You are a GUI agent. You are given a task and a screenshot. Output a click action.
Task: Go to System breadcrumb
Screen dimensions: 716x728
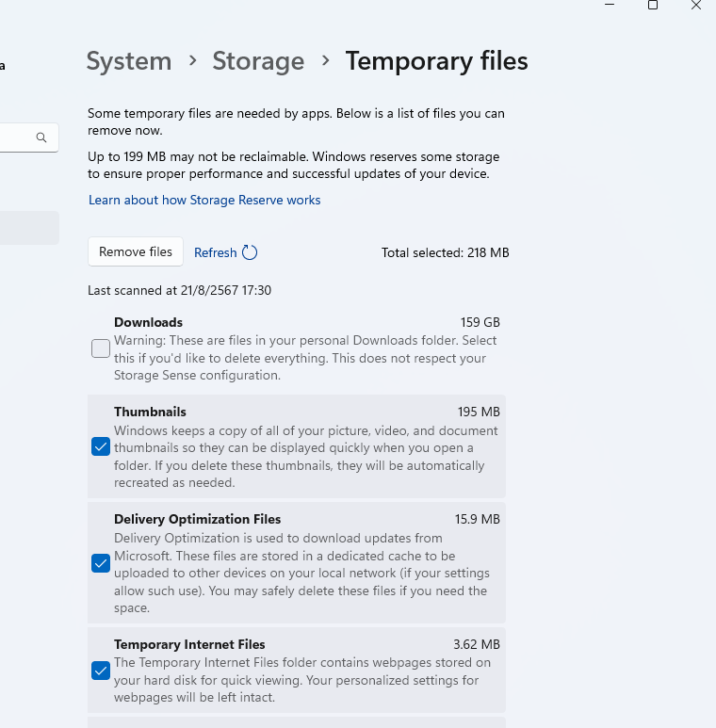(x=129, y=61)
